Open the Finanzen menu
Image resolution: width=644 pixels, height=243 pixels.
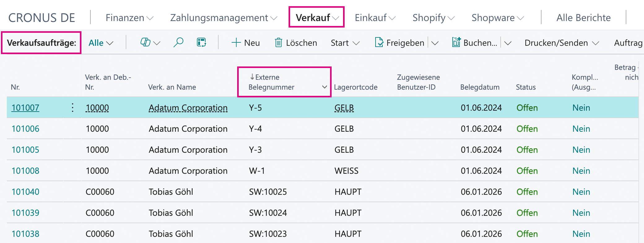[129, 18]
